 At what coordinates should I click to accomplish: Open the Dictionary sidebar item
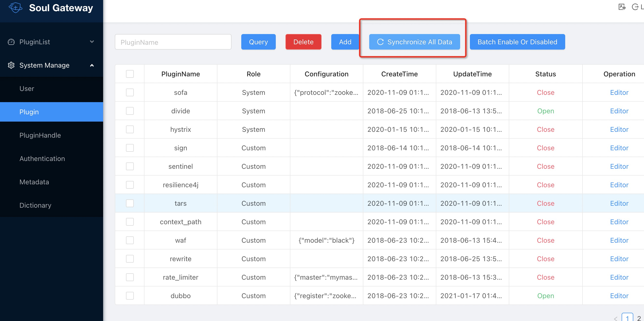pyautogui.click(x=35, y=205)
